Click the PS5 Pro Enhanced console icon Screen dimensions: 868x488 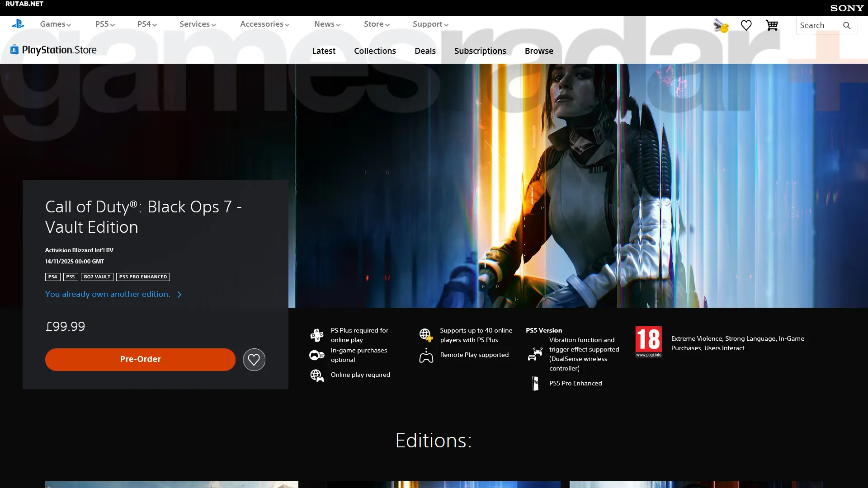535,384
